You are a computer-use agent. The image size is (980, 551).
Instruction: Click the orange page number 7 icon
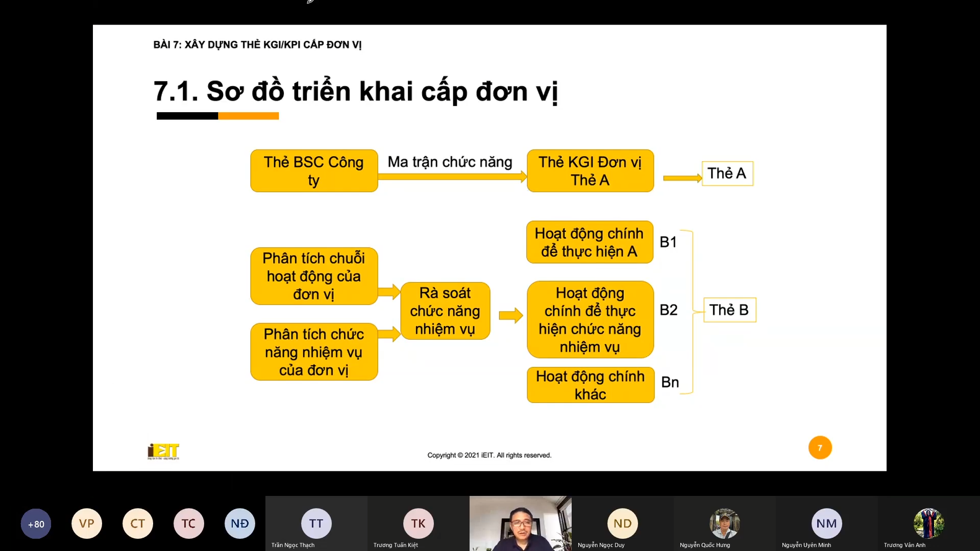point(820,447)
